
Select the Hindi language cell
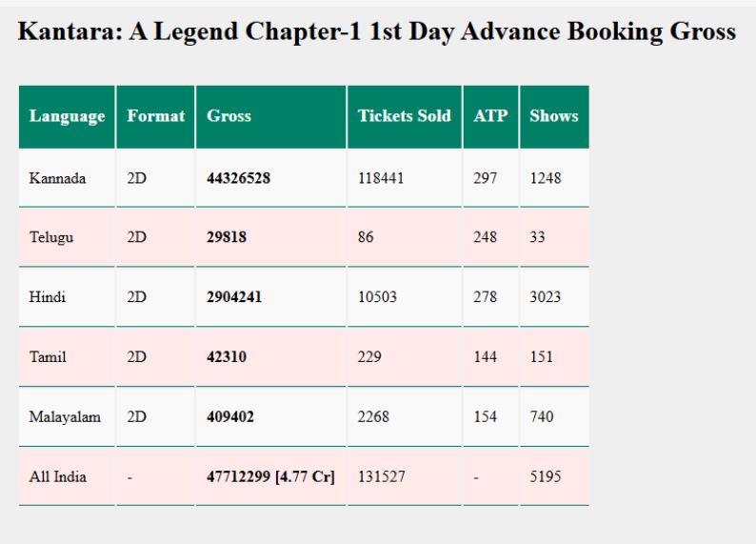point(67,297)
